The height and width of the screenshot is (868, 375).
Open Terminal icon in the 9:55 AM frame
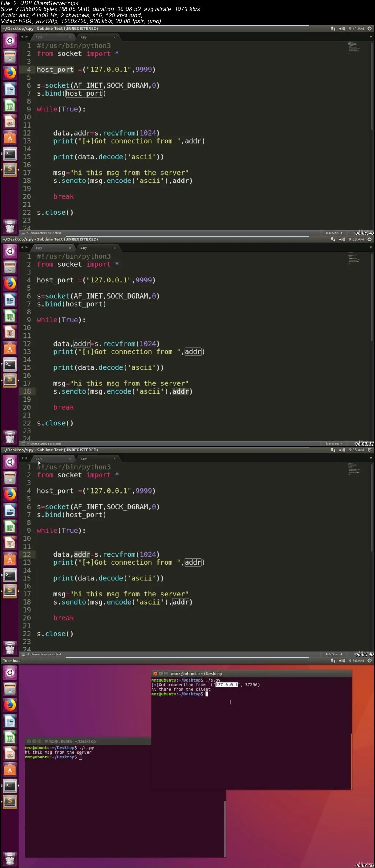click(10, 575)
